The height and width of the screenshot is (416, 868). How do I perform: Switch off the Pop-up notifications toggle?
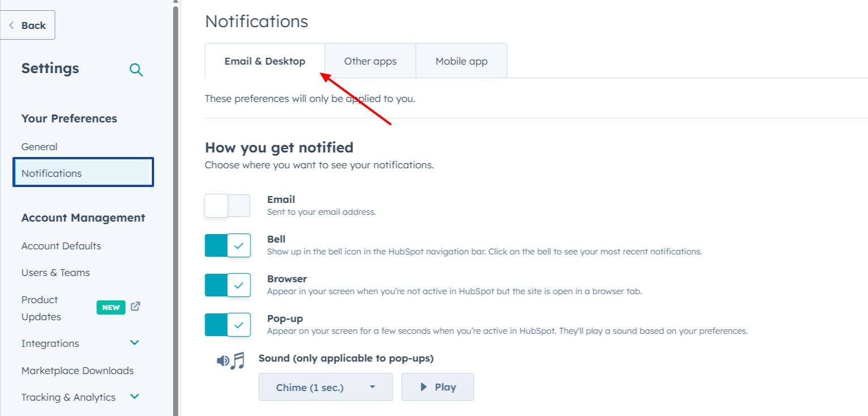(x=227, y=325)
